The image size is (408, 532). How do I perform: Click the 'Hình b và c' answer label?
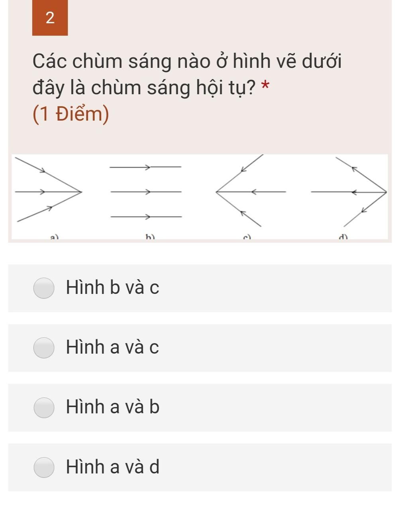112,288
